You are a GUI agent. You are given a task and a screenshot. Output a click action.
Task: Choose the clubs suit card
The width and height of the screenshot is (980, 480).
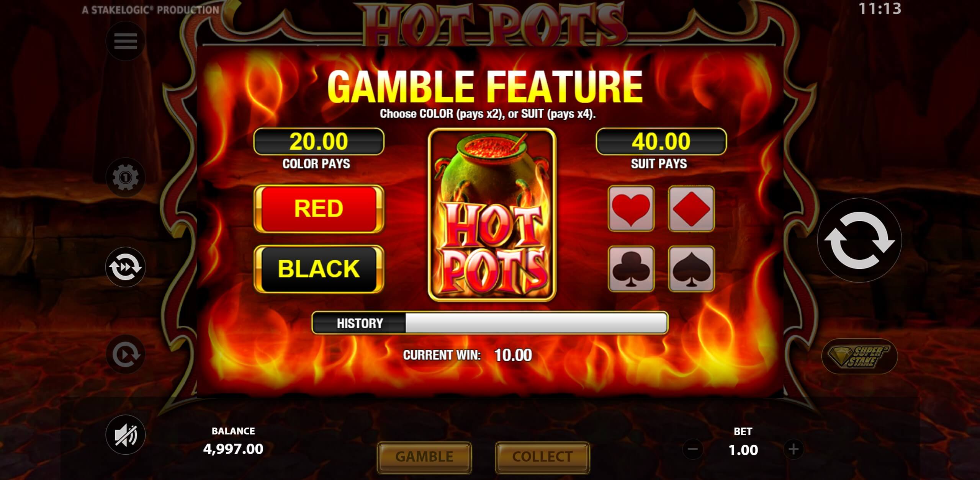coord(631,269)
